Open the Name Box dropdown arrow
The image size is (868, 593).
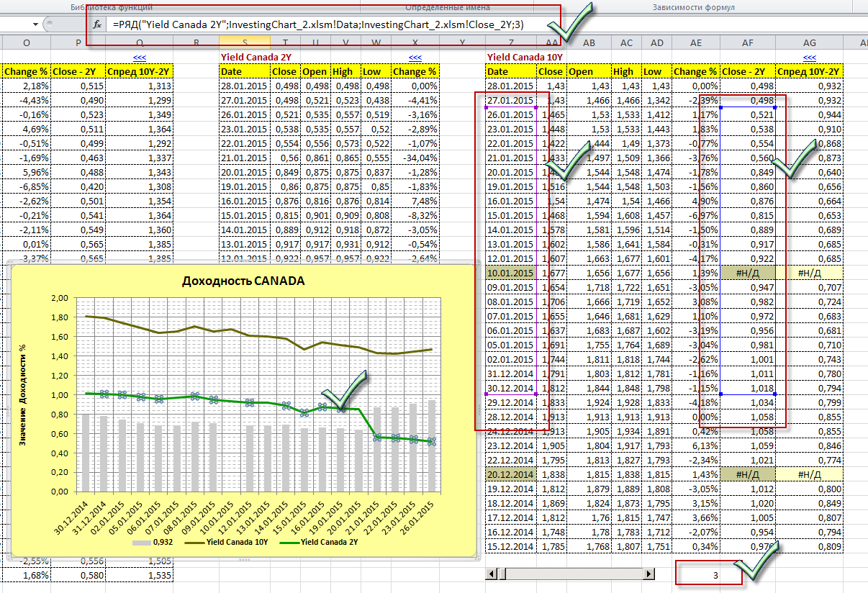tap(35, 24)
